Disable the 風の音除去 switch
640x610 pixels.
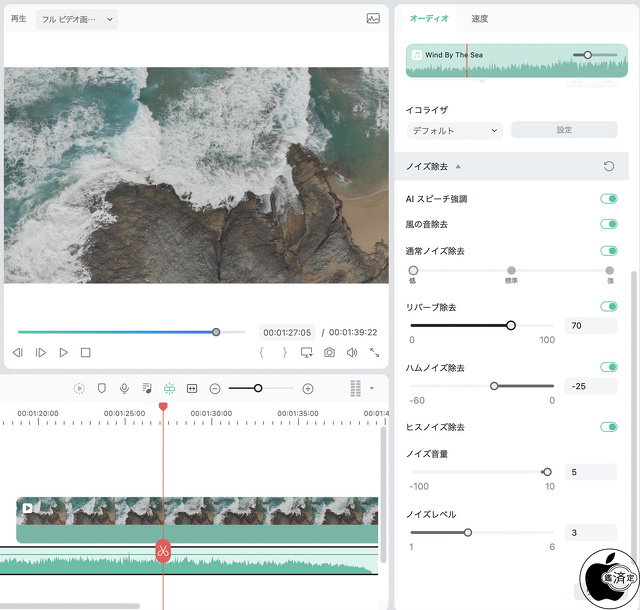click(608, 225)
